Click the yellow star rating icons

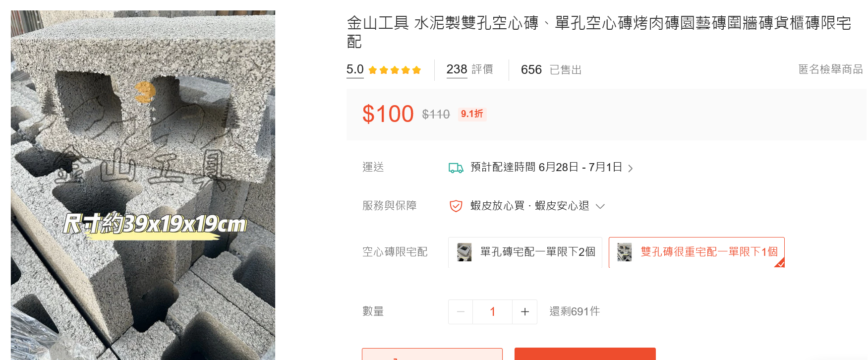395,70
